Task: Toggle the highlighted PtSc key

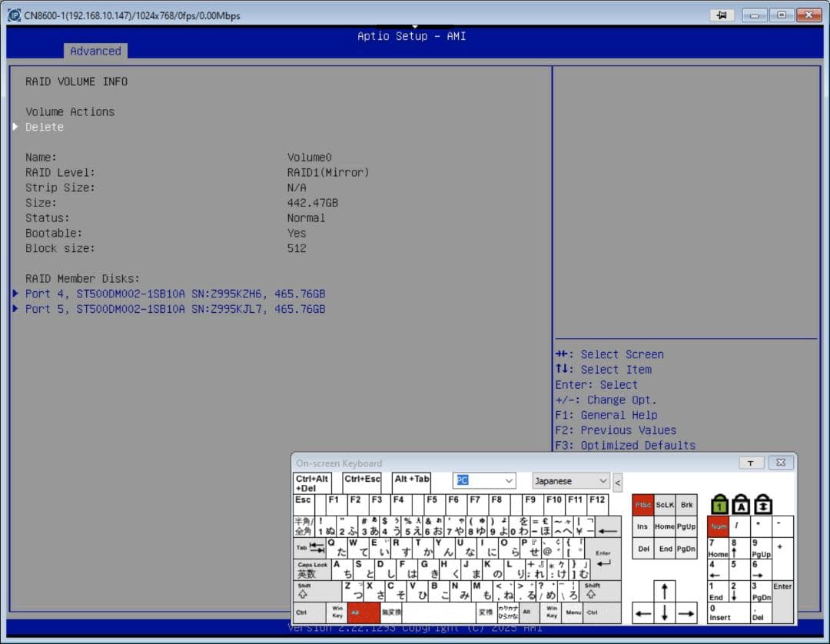Action: click(x=643, y=505)
